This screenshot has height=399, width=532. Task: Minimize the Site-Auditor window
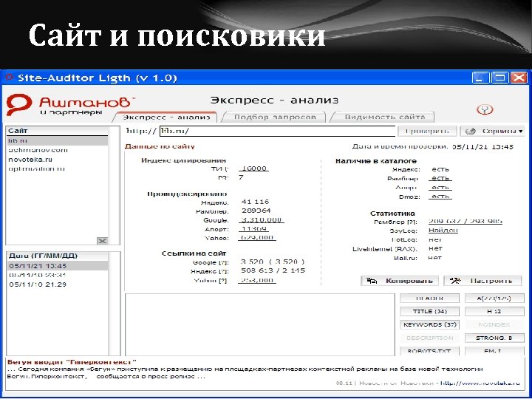480,78
